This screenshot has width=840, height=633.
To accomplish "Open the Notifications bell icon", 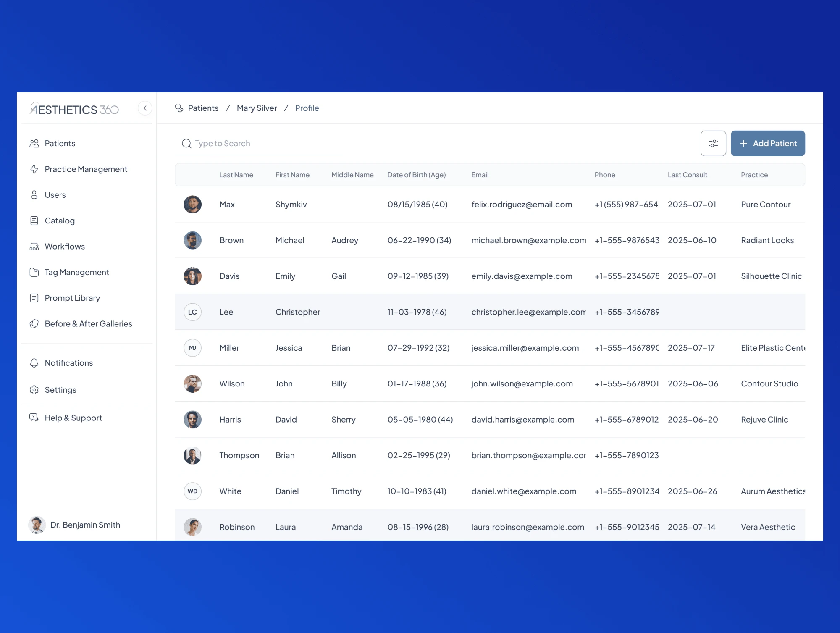I will pyautogui.click(x=34, y=363).
